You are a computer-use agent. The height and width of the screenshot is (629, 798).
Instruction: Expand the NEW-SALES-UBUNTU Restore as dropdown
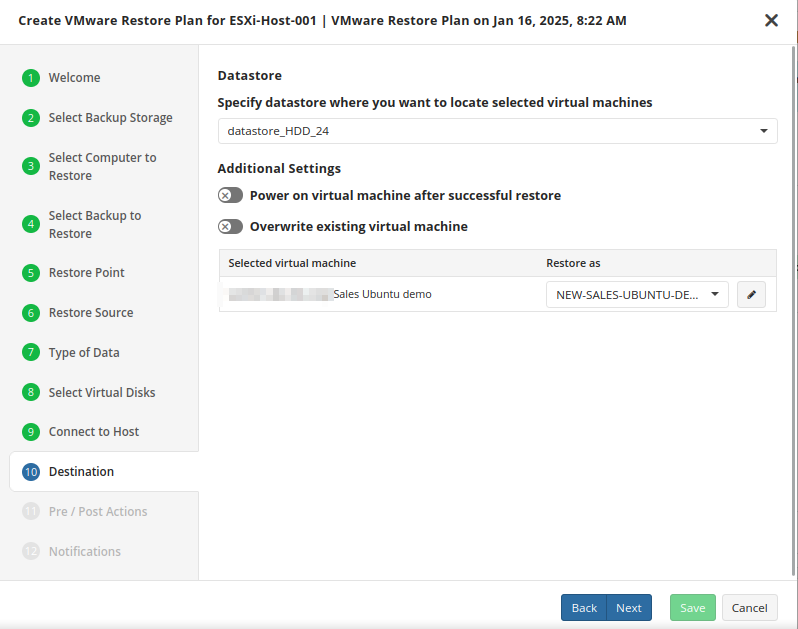click(x=637, y=295)
